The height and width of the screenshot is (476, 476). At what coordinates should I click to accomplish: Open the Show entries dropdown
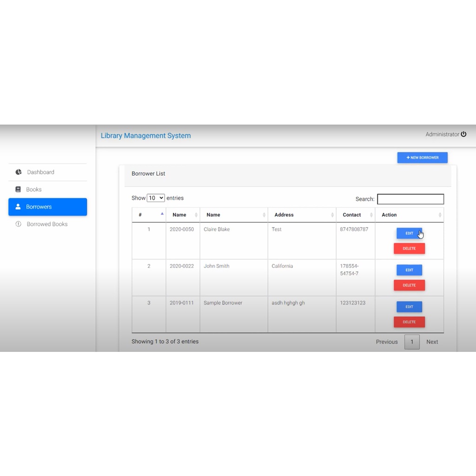(x=156, y=198)
